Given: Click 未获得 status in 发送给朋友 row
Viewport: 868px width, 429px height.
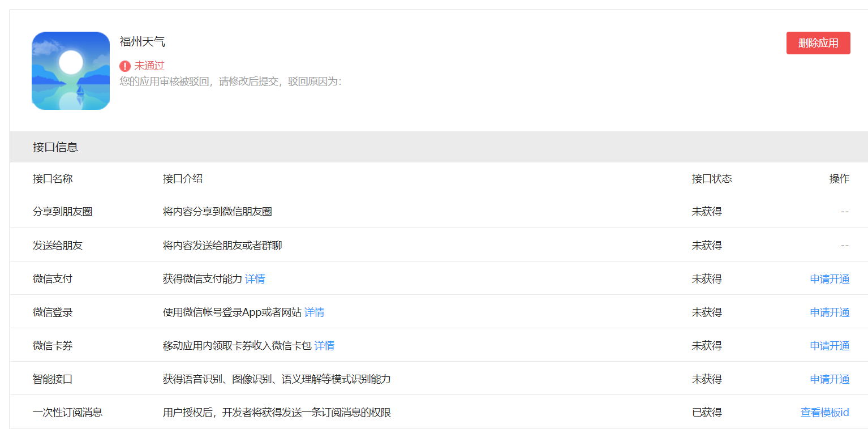Looking at the screenshot, I should pos(707,246).
